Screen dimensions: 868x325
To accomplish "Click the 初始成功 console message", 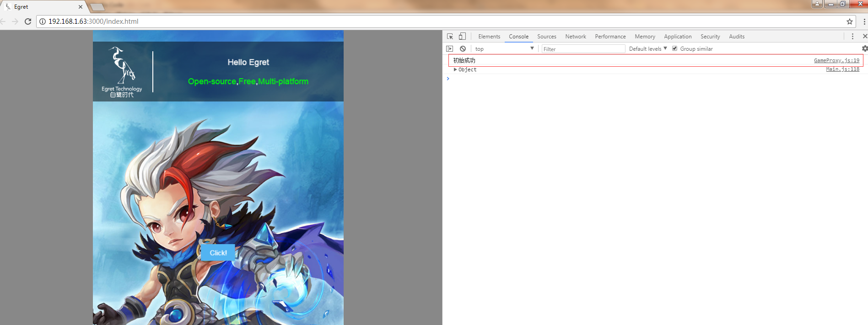I will pyautogui.click(x=464, y=60).
